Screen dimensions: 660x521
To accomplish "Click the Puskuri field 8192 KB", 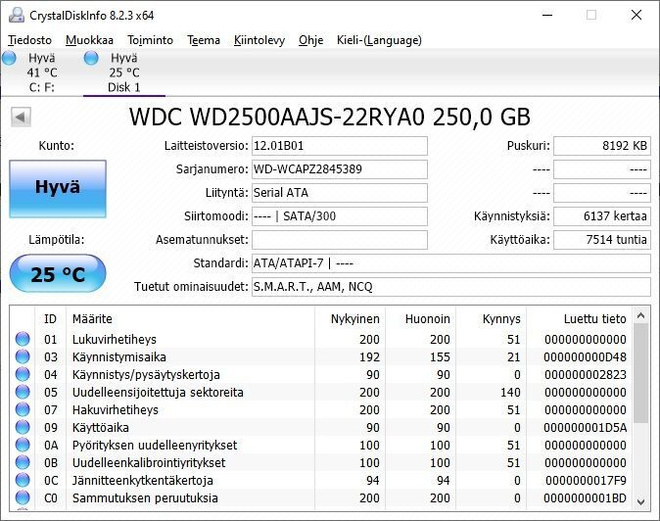I will pos(602,146).
